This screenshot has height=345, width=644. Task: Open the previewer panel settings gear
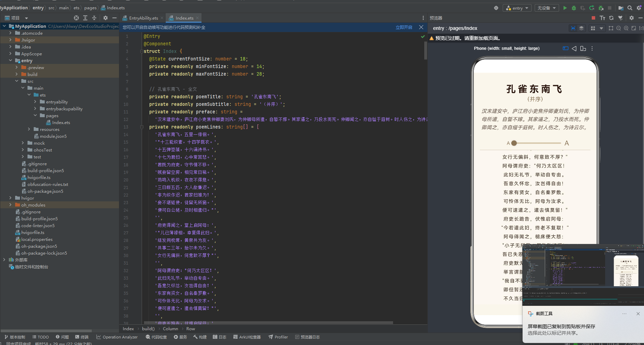632,18
